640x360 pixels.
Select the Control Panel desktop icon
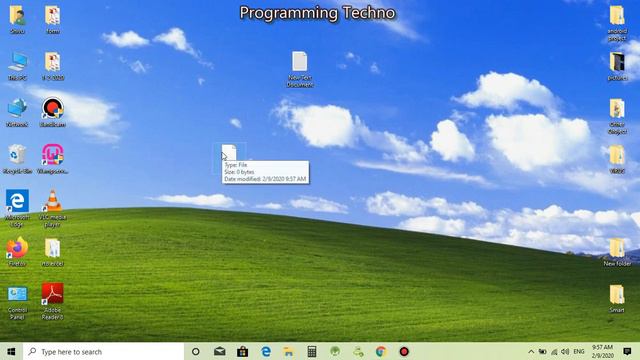click(17, 302)
